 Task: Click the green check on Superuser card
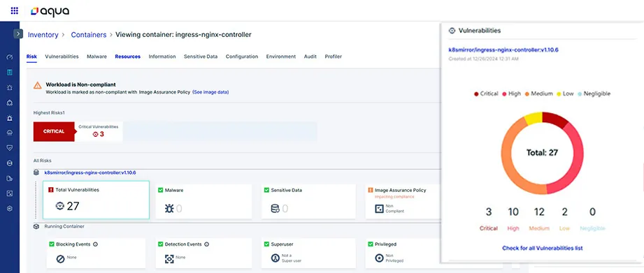[267, 244]
